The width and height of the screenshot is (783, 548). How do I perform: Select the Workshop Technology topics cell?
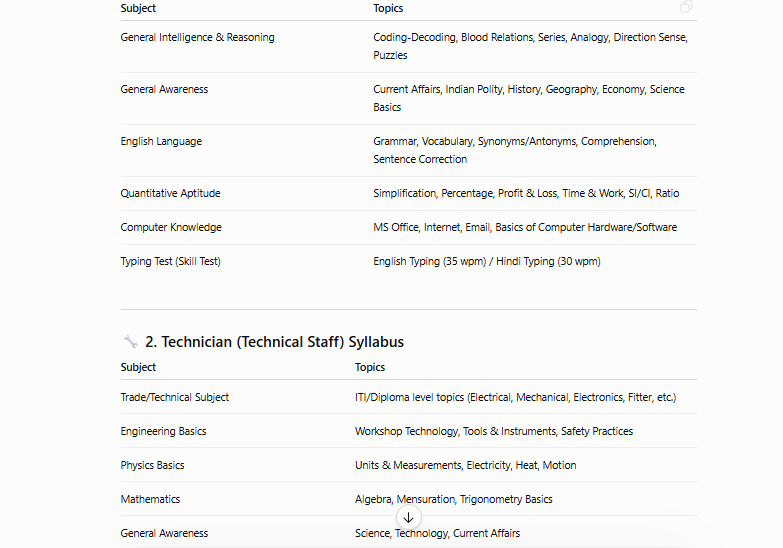[494, 431]
